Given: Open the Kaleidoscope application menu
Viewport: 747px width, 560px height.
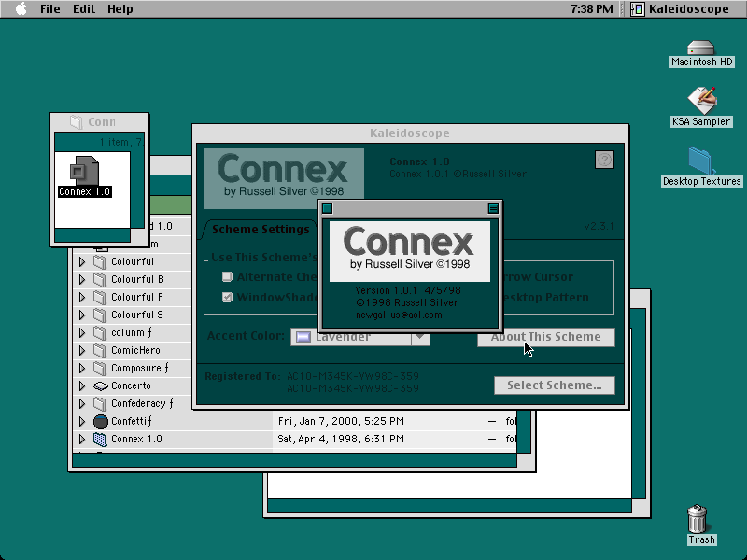Looking at the screenshot, I should (x=680, y=8).
